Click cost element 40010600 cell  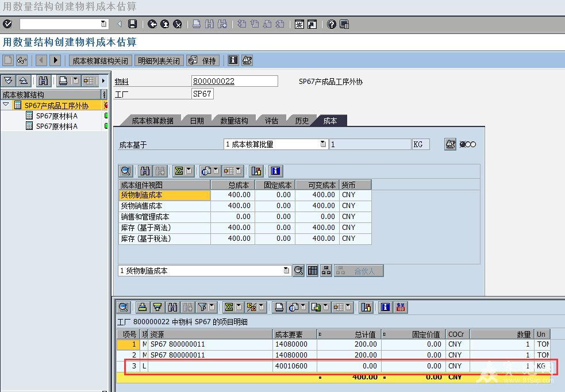(295, 366)
